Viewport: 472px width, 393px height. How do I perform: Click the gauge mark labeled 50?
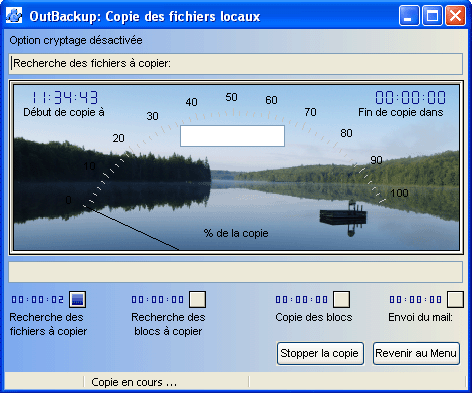click(x=231, y=97)
